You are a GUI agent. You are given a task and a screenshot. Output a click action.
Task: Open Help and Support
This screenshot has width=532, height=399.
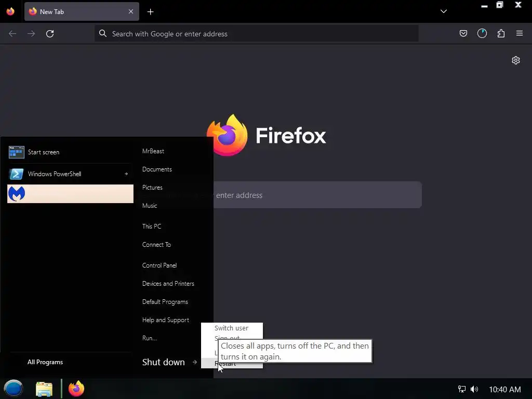click(165, 320)
